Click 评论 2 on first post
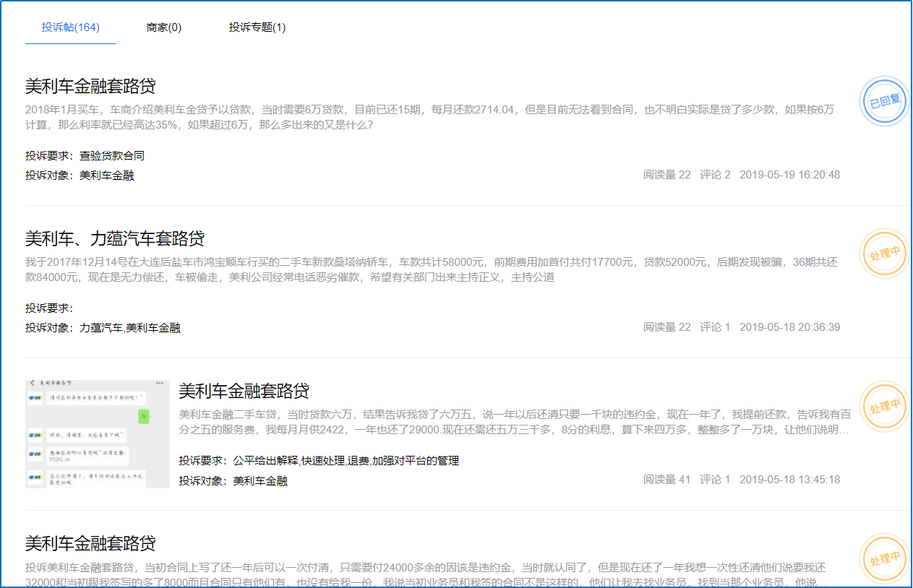The height and width of the screenshot is (588, 913). point(715,175)
